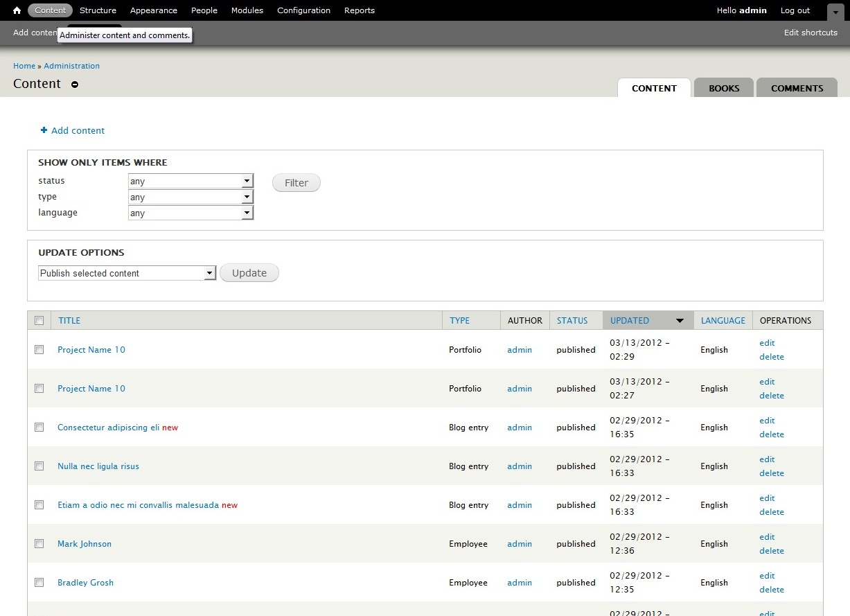Click the remove shortcut icon beside Content
850x616 pixels.
75,85
